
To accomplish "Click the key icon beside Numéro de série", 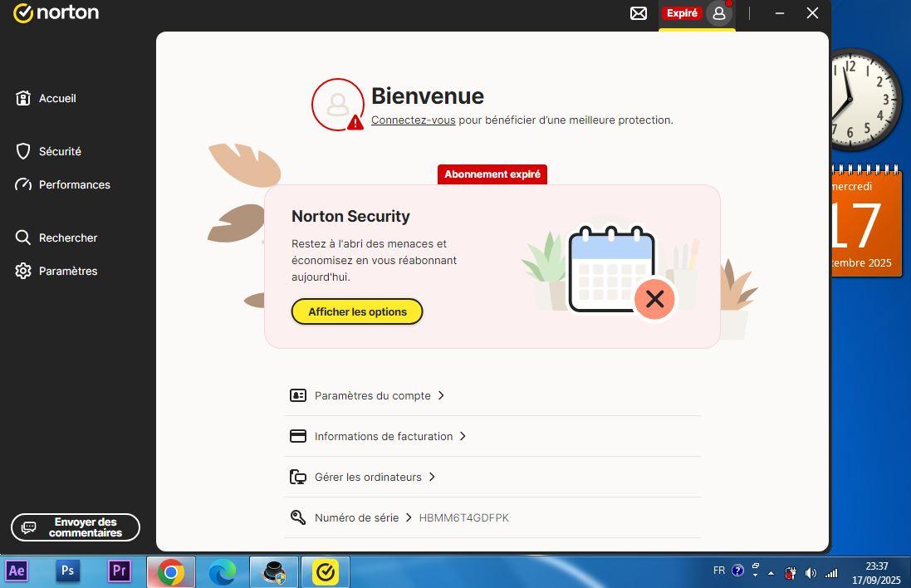I will click(x=298, y=517).
